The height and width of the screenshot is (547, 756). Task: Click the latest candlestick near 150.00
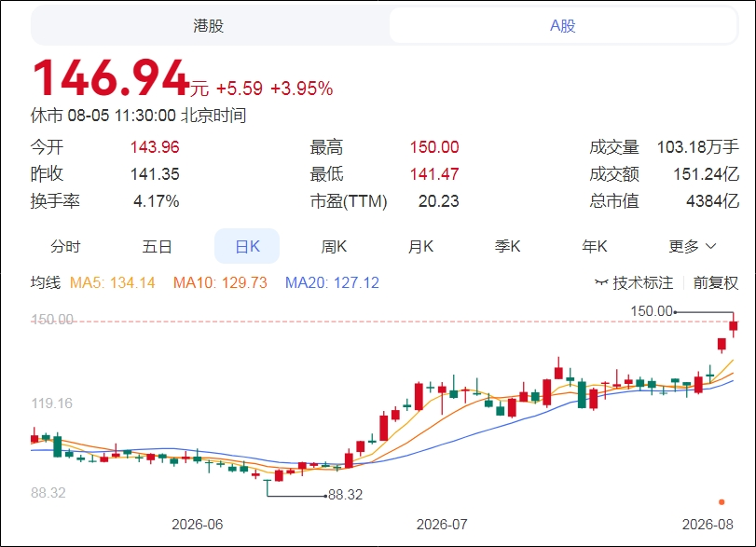(x=734, y=326)
